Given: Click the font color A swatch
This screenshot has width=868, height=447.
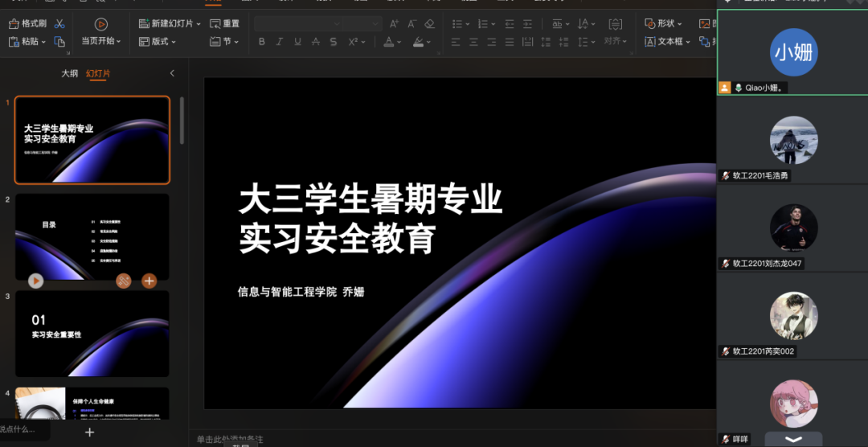Looking at the screenshot, I should 389,42.
